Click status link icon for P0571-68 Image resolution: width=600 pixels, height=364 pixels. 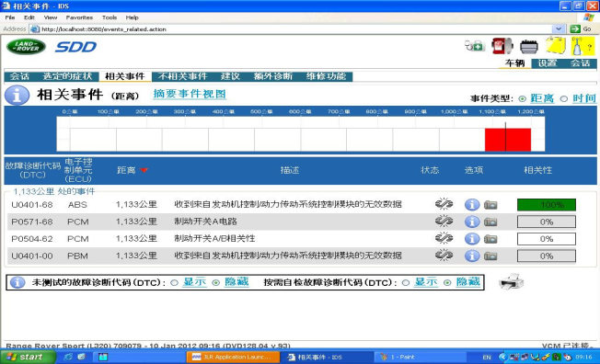pos(444,221)
